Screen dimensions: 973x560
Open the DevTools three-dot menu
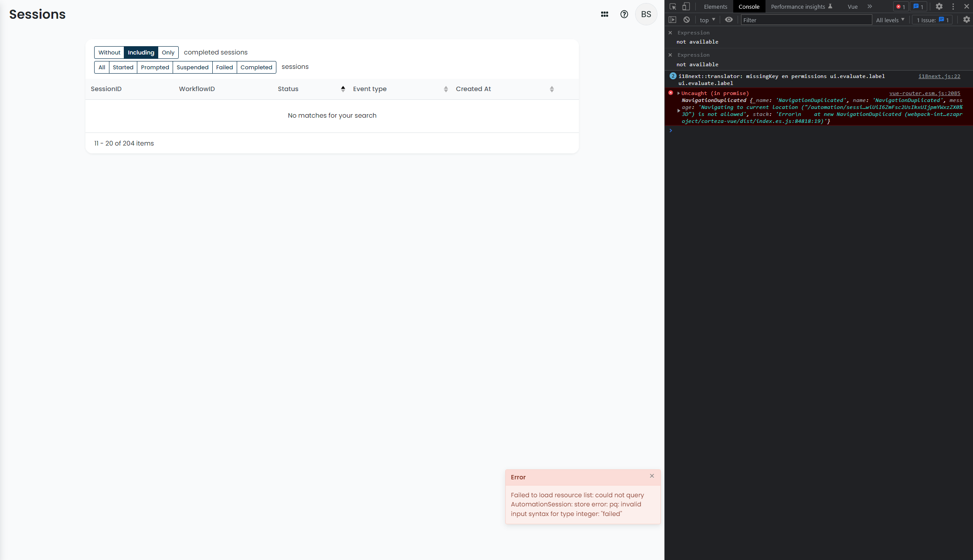pyautogui.click(x=953, y=7)
